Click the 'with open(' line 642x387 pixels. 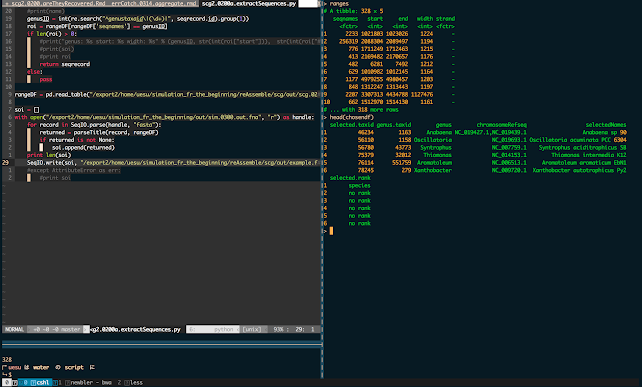pyautogui.click(x=164, y=117)
